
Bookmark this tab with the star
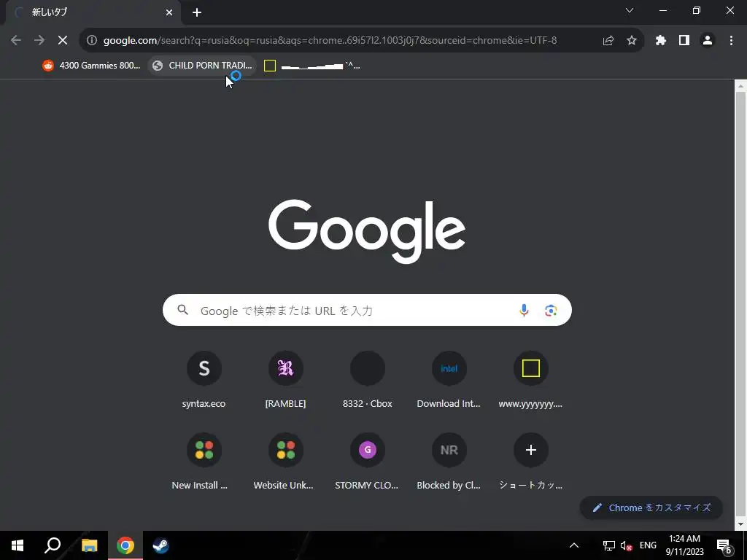pos(632,41)
